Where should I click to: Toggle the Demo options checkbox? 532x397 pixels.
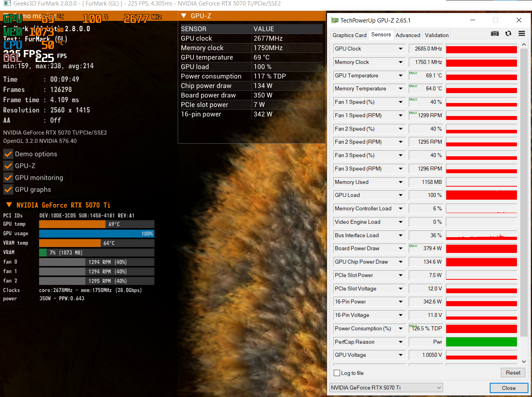click(x=8, y=154)
